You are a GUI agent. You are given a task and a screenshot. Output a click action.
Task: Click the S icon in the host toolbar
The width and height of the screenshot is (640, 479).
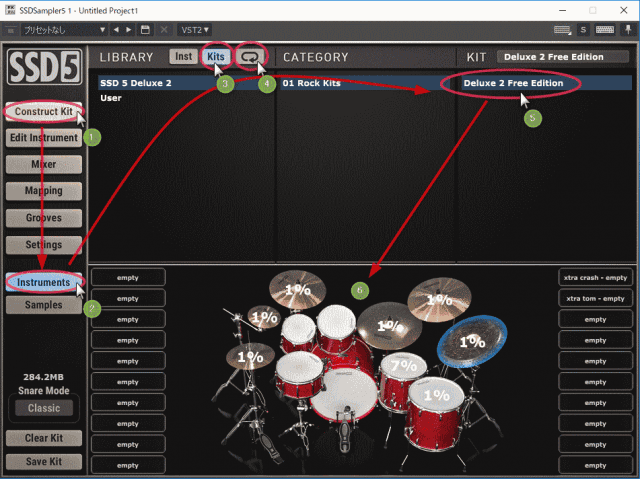(583, 30)
